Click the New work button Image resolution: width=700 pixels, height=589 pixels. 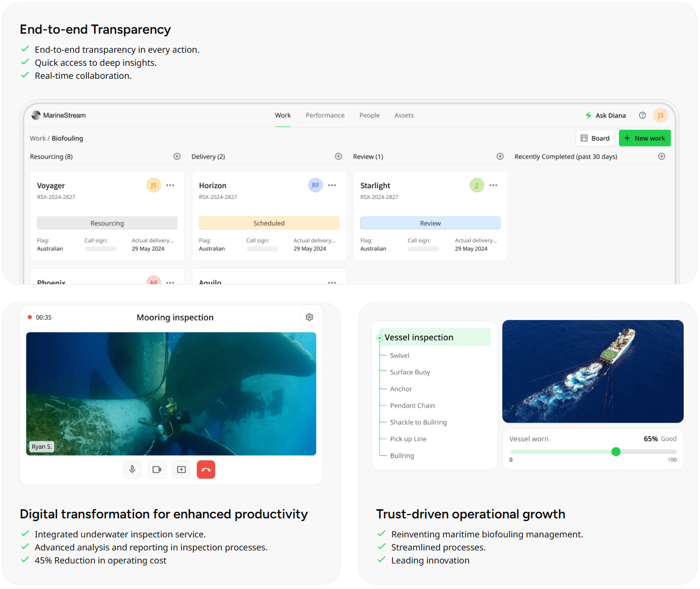(x=645, y=138)
